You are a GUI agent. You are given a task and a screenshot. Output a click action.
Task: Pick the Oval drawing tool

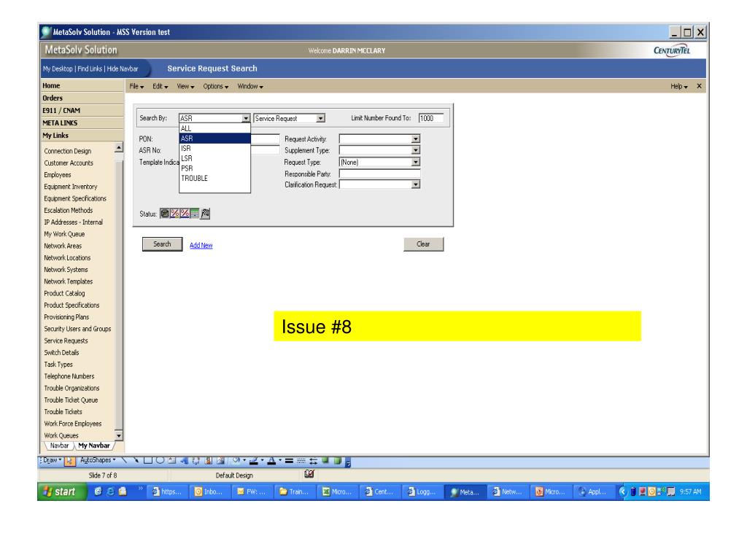click(x=160, y=460)
